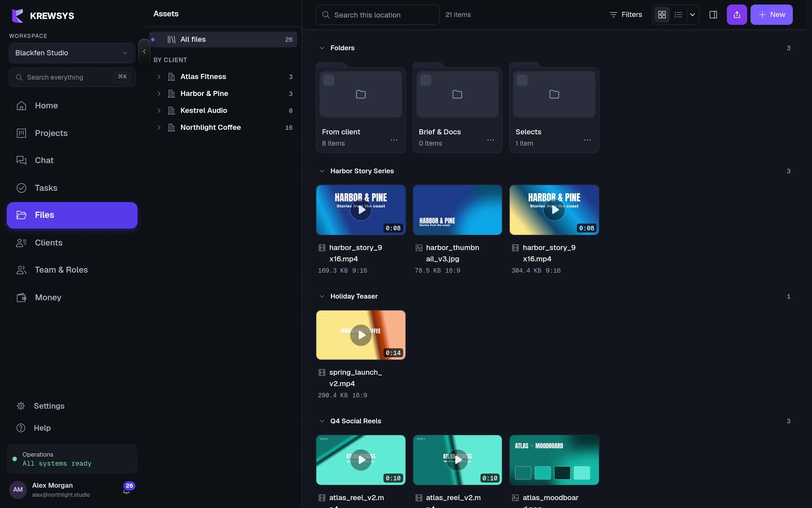Image resolution: width=812 pixels, height=508 pixels.
Task: Collapse the Holiday Teaser section
Action: click(x=322, y=296)
